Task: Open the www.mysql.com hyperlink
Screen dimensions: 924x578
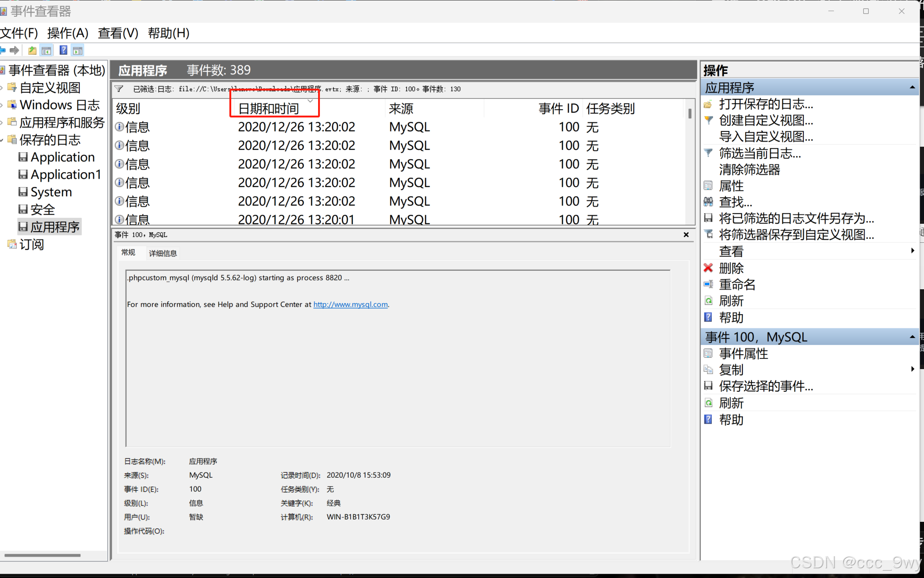Action: [350, 305]
